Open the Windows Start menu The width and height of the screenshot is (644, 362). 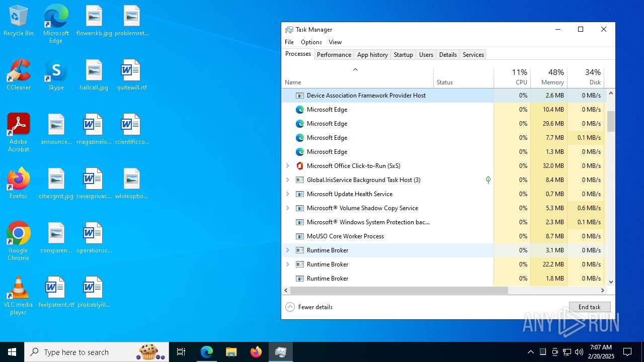(x=12, y=352)
